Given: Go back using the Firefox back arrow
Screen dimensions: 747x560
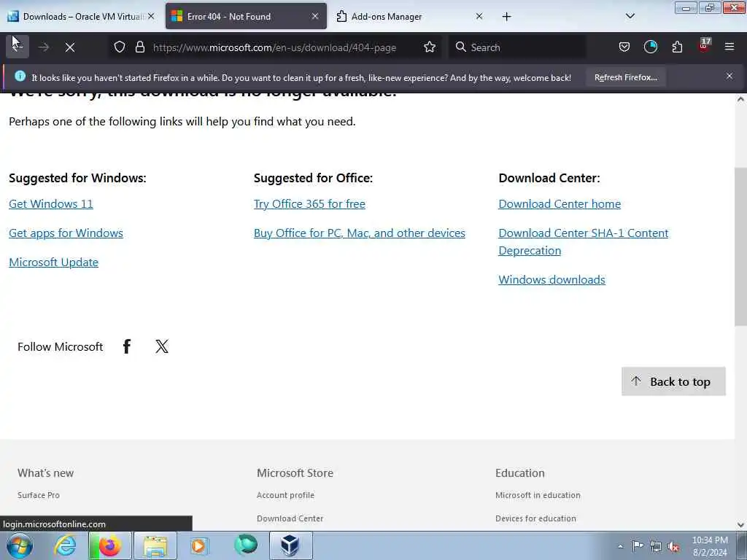Looking at the screenshot, I should pos(18,47).
